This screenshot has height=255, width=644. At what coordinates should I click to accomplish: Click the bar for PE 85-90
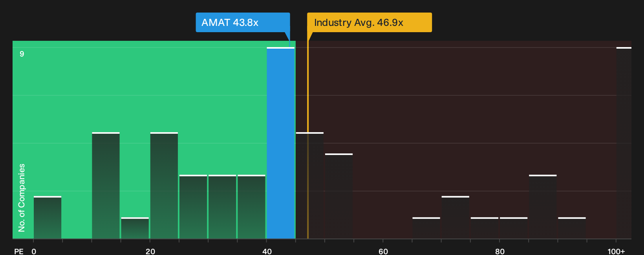[x=543, y=207]
